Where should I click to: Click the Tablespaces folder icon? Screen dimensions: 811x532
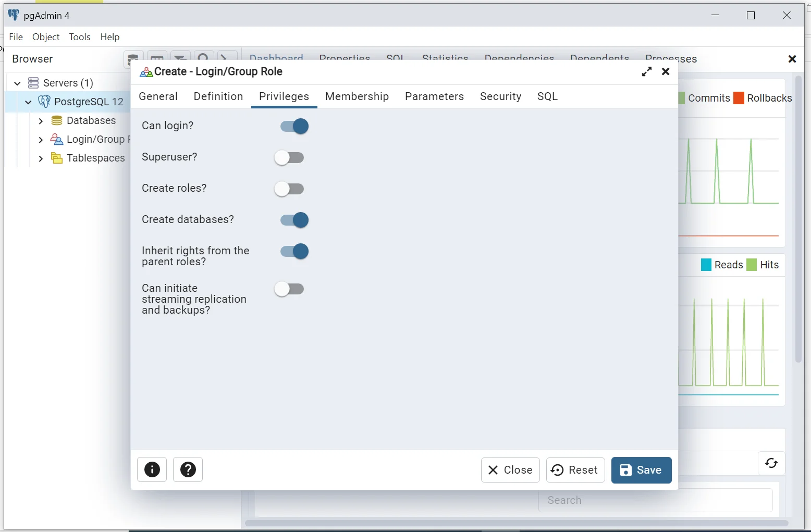pyautogui.click(x=57, y=158)
